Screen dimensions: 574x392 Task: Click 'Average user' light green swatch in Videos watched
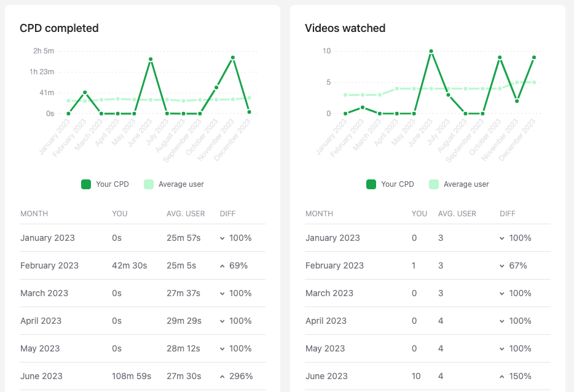click(x=434, y=184)
